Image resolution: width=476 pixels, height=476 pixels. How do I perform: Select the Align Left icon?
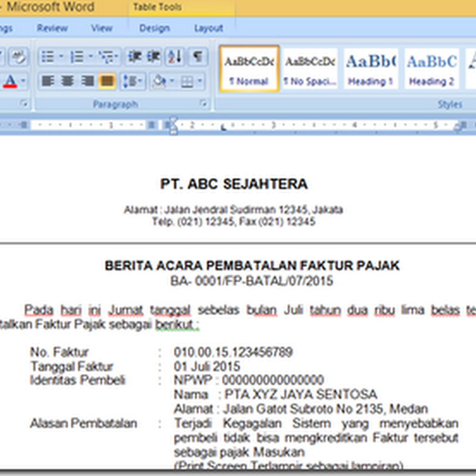[x=48, y=80]
